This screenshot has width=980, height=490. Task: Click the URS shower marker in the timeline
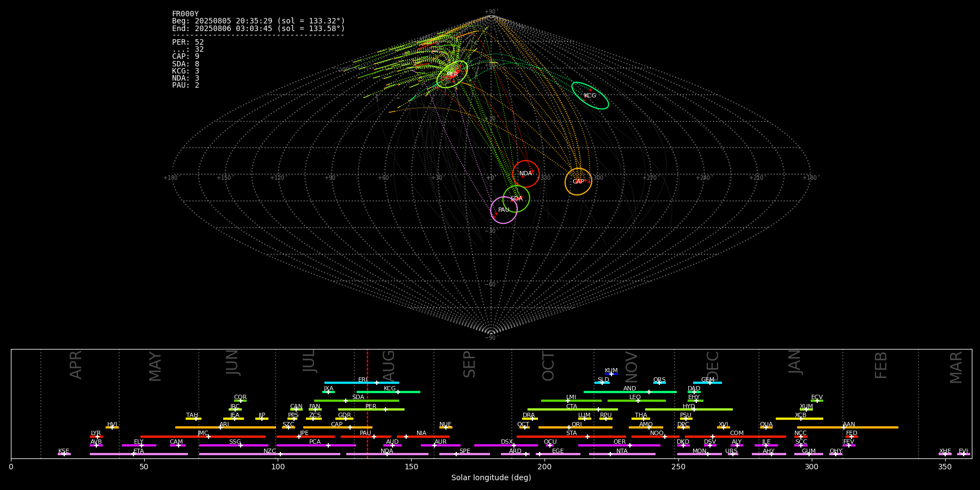tap(732, 454)
